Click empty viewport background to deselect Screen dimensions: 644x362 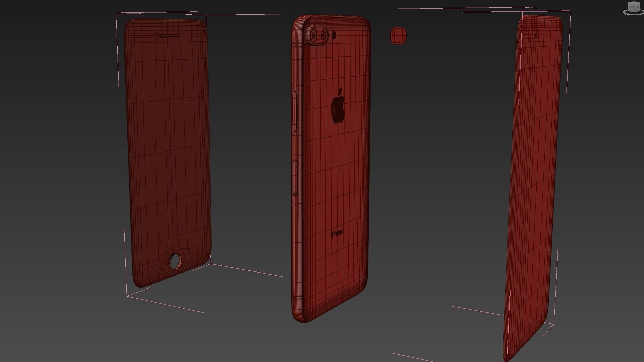(x=436, y=168)
